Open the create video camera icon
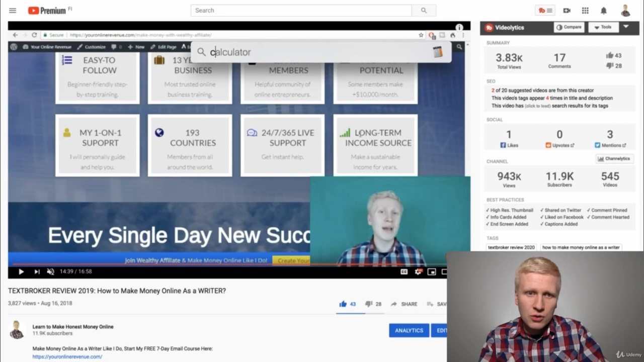 tap(567, 11)
